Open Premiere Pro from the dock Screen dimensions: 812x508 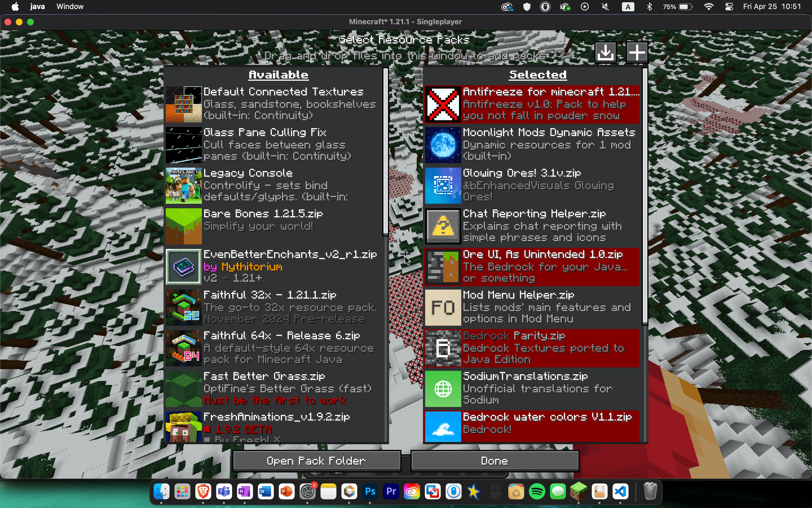coord(391,492)
